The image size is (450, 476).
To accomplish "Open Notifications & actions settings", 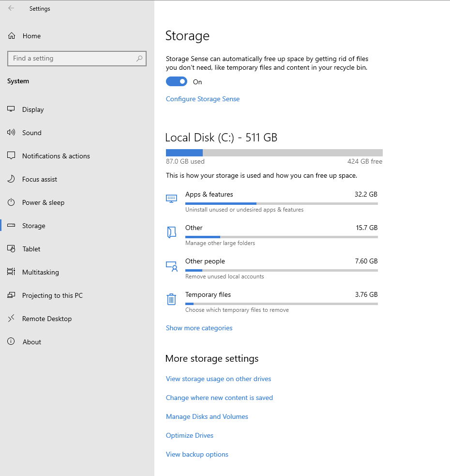I will click(x=56, y=156).
